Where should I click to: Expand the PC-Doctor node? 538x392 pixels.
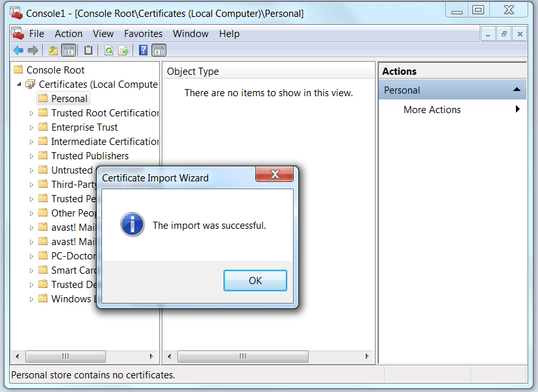pyautogui.click(x=31, y=256)
